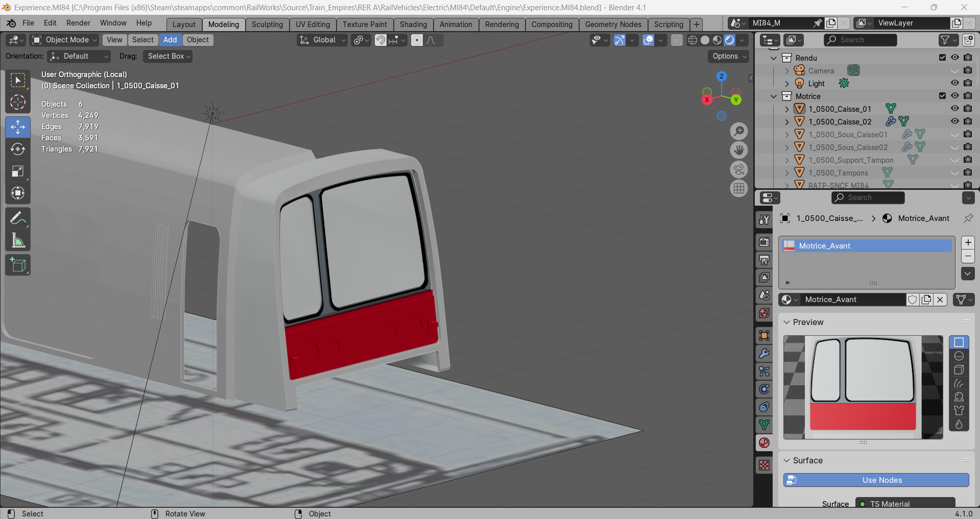Choose the Scale tool
The image size is (980, 519).
[x=18, y=171]
